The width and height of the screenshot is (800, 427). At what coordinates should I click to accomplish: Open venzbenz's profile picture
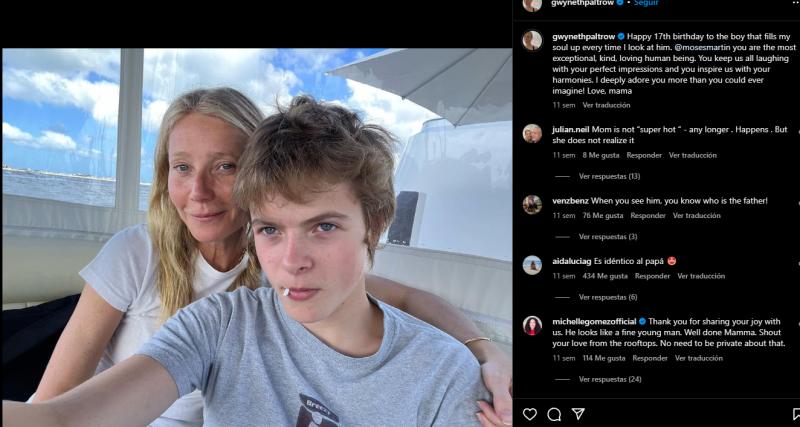coord(532,204)
